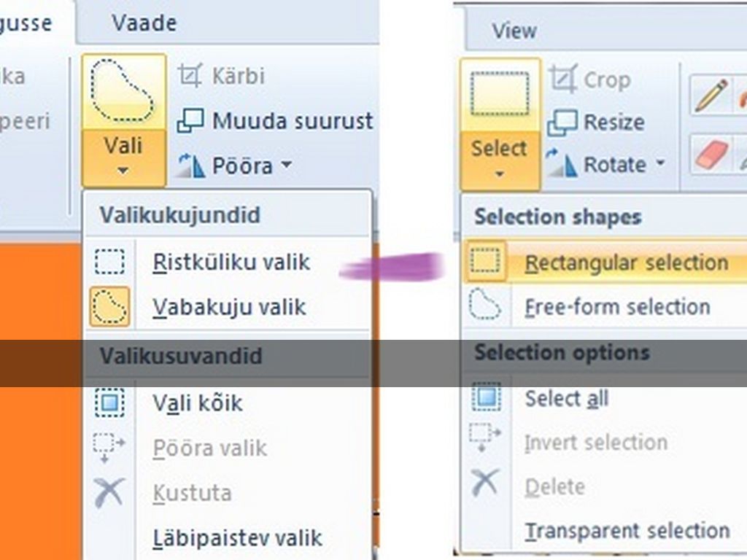Click the Muuda suurust resize icon
Screen dimensions: 747x560
point(190,121)
